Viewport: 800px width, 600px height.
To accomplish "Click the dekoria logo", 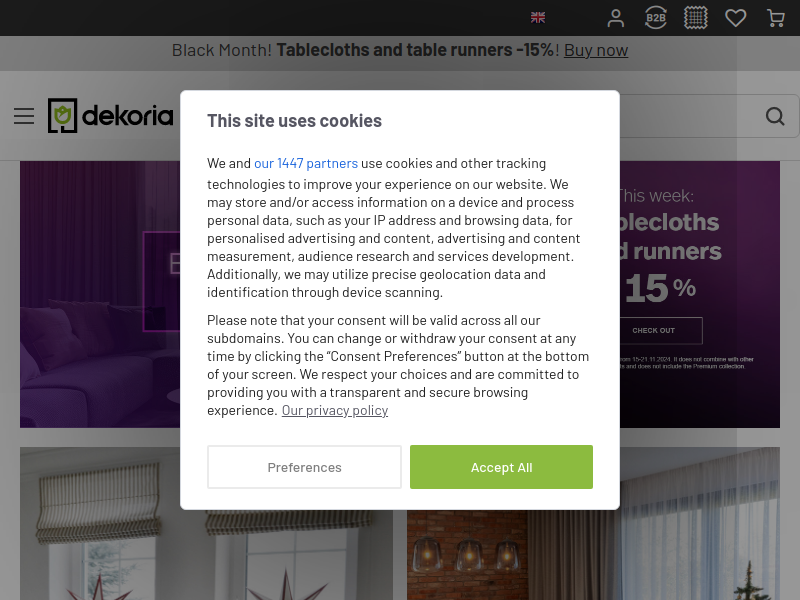I will [111, 116].
